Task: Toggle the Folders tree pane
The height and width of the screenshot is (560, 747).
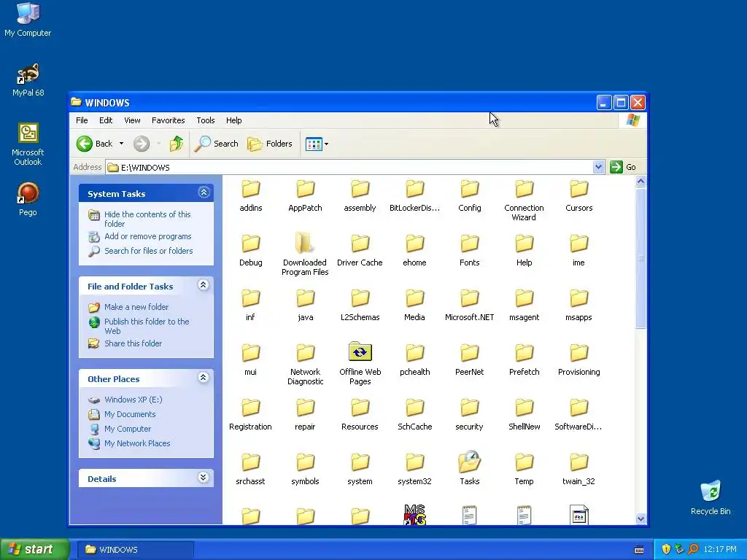Action: click(270, 144)
